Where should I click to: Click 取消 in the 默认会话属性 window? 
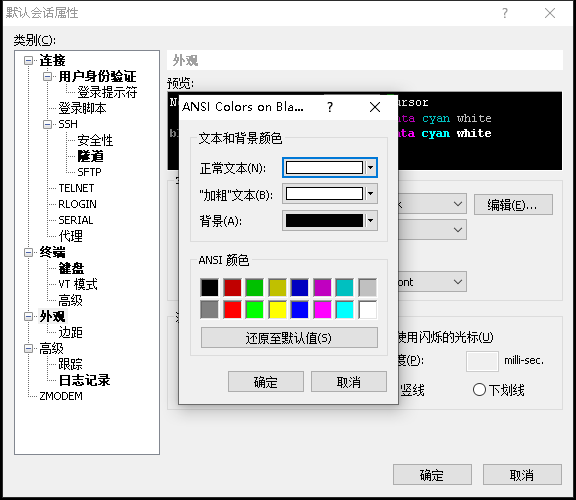[522, 475]
